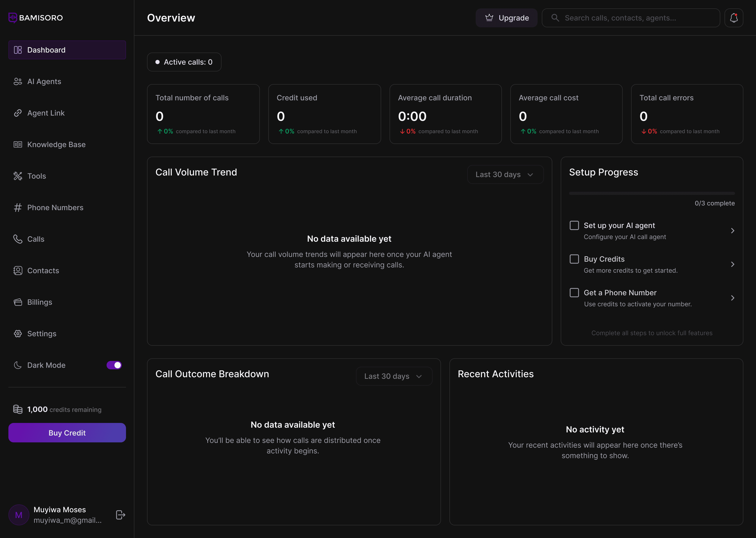Check the Set up your AI agent box
The height and width of the screenshot is (538, 756).
[574, 225]
